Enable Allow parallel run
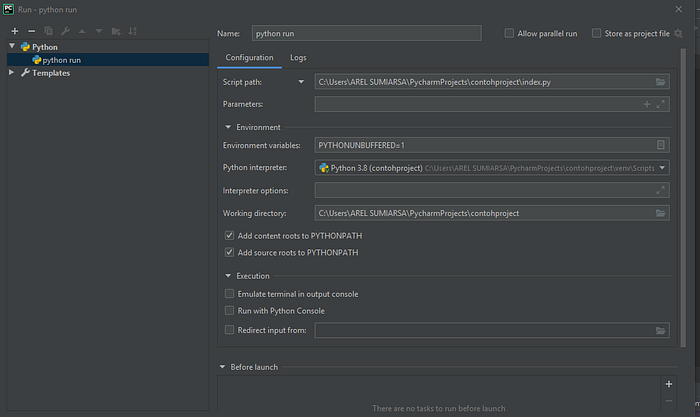This screenshot has height=417, width=700. point(509,33)
